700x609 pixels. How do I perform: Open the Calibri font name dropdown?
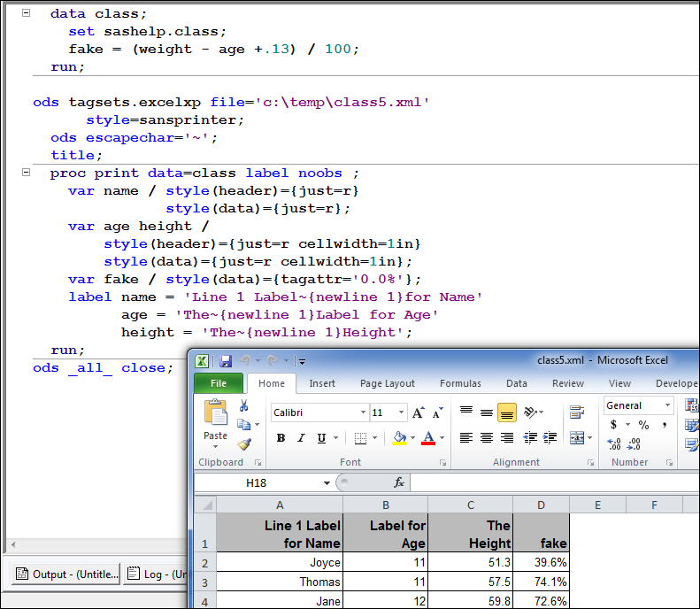click(363, 412)
